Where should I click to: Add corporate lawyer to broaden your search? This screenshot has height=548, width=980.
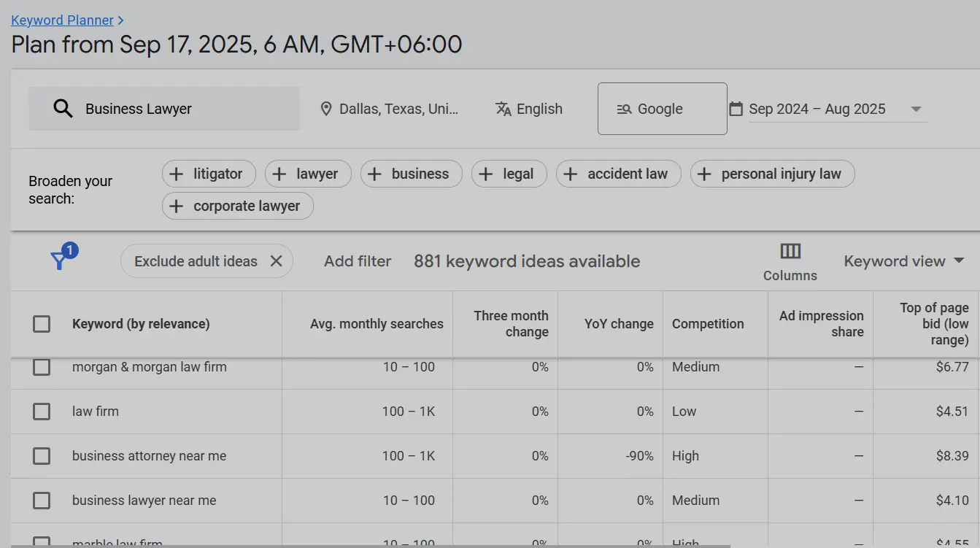237,206
